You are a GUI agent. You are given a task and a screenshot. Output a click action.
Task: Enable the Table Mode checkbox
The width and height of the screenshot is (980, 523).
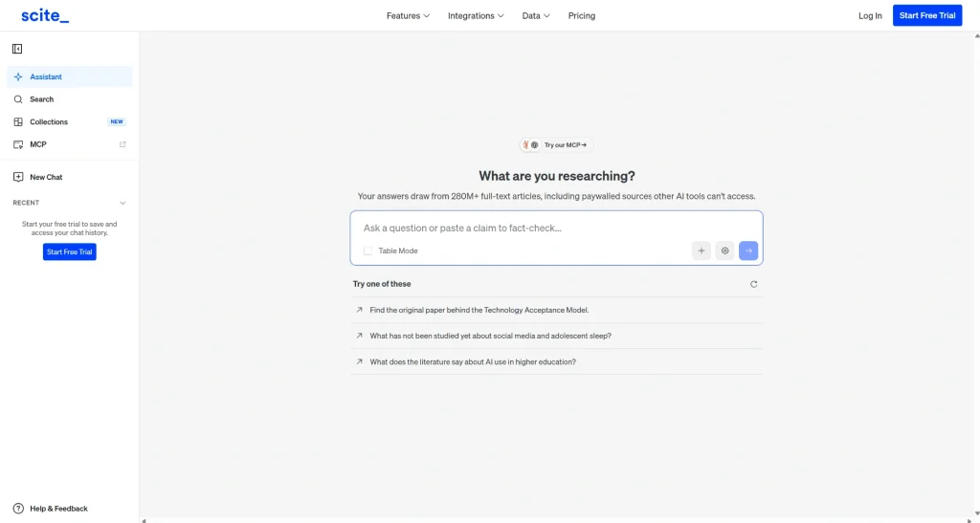(x=367, y=251)
